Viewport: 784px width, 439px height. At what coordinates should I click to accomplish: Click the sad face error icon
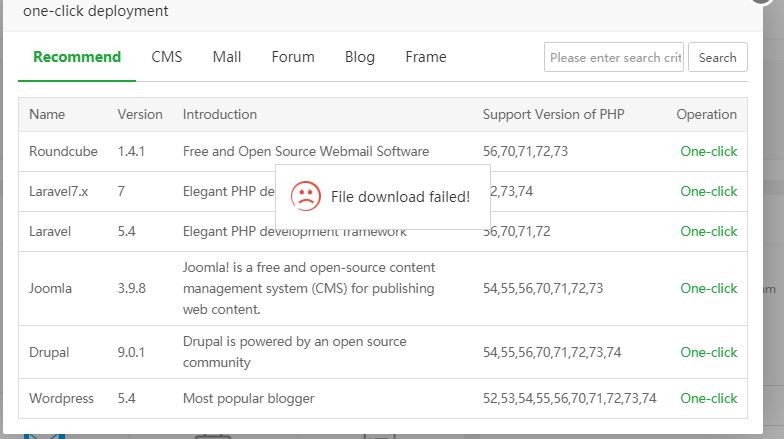pyautogui.click(x=306, y=196)
